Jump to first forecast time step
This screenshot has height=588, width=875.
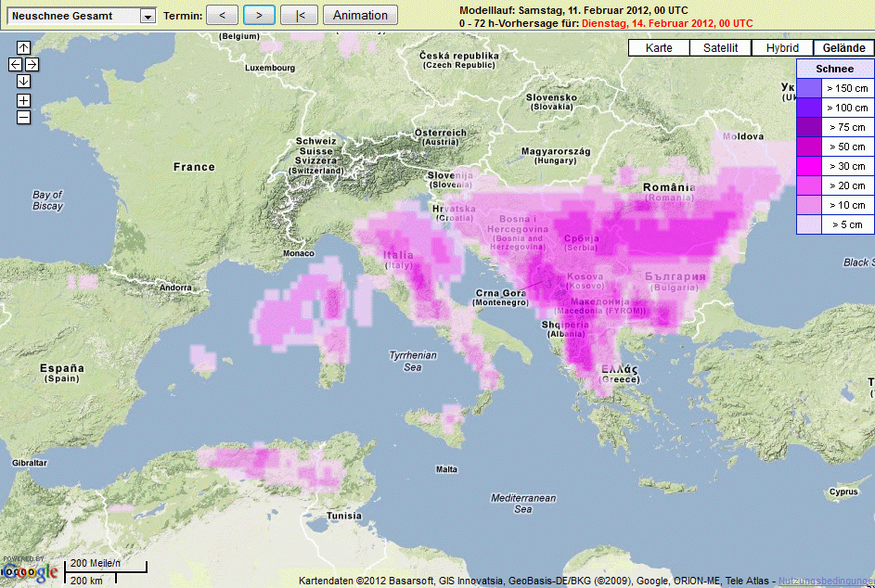tap(299, 15)
